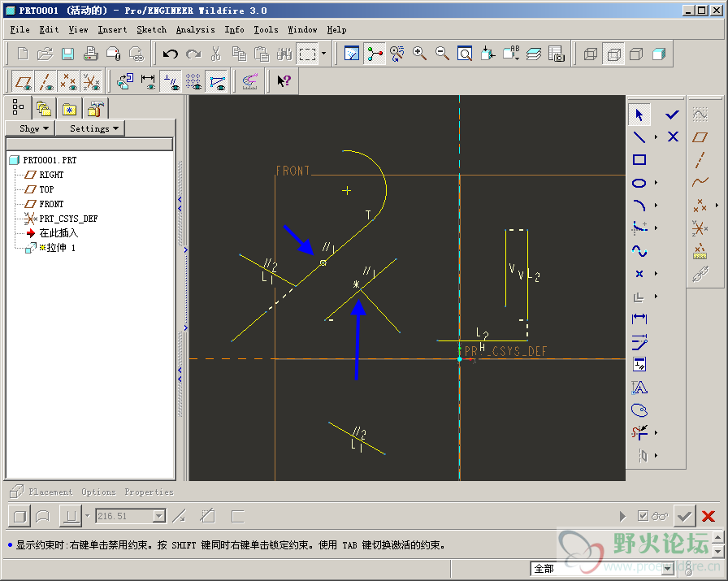728x581 pixels.
Task: Click the Cut scissors icon
Action: pyautogui.click(x=216, y=54)
